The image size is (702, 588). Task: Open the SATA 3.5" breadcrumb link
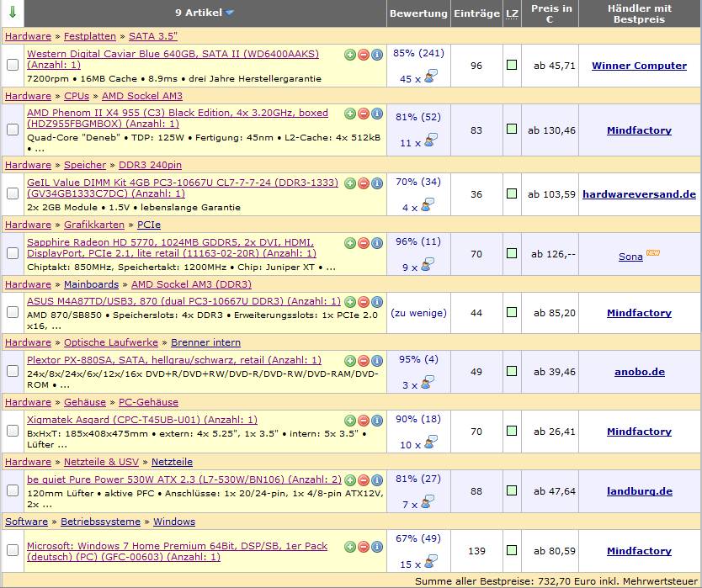[x=153, y=36]
